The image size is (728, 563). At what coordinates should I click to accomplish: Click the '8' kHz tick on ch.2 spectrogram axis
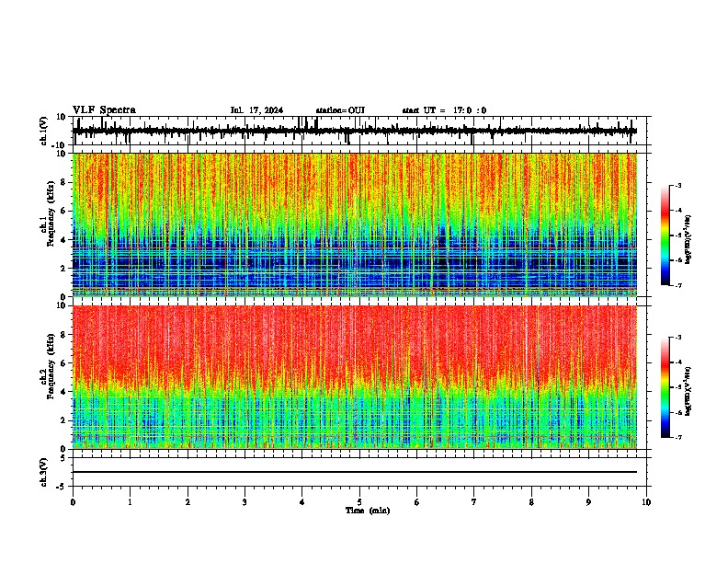63,335
